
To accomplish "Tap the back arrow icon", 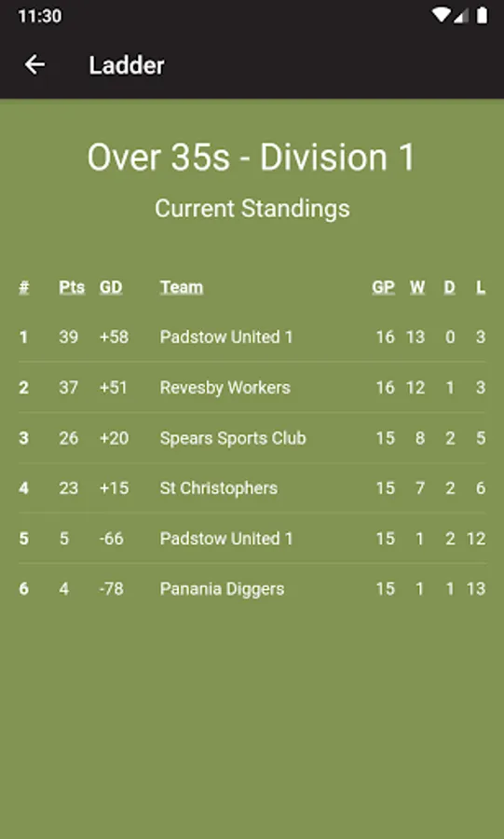I will (x=34, y=64).
